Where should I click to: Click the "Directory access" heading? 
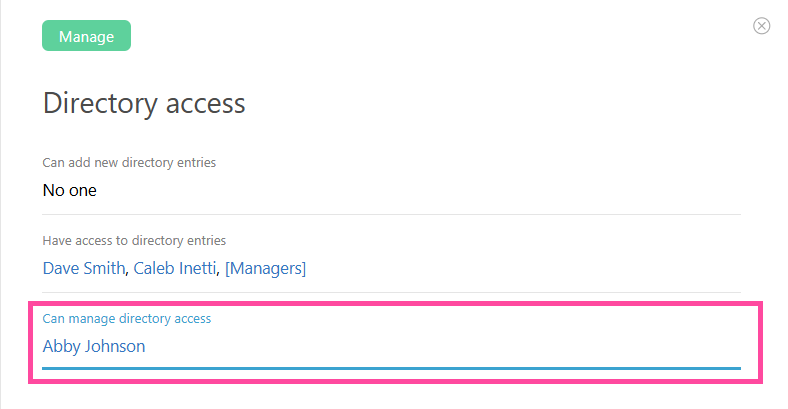coord(144,103)
